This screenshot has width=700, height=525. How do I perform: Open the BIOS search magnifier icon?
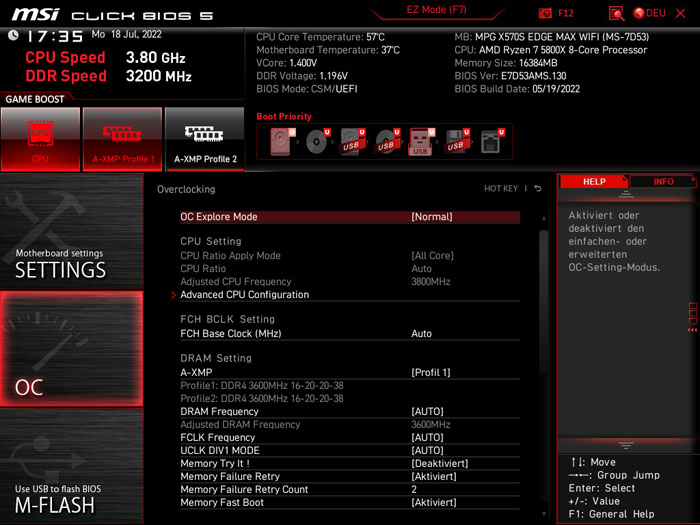click(x=616, y=13)
